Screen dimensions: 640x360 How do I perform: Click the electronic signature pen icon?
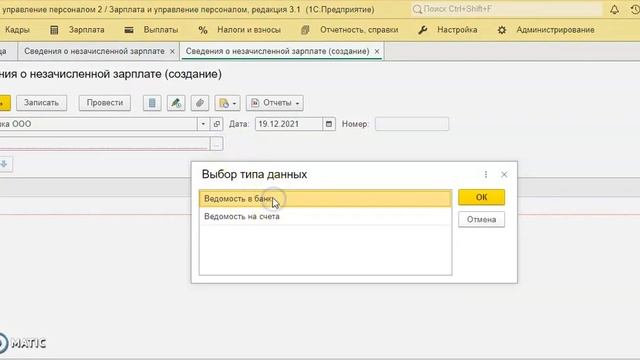click(176, 103)
